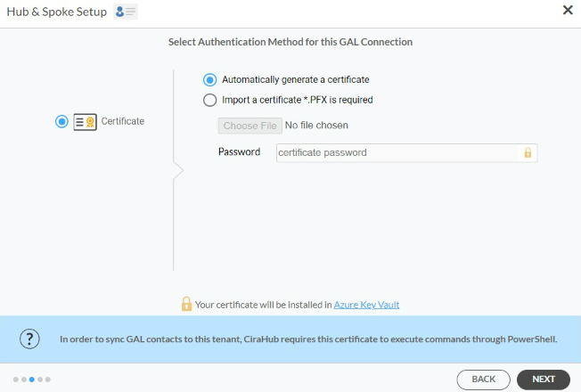581x392 pixels.
Task: Click the fifth step progress dot
Action: (48, 380)
